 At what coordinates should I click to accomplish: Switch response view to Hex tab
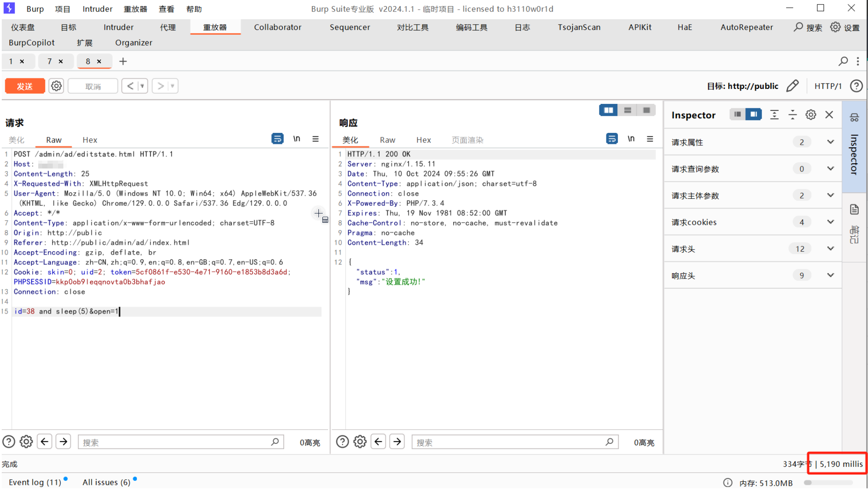(423, 140)
